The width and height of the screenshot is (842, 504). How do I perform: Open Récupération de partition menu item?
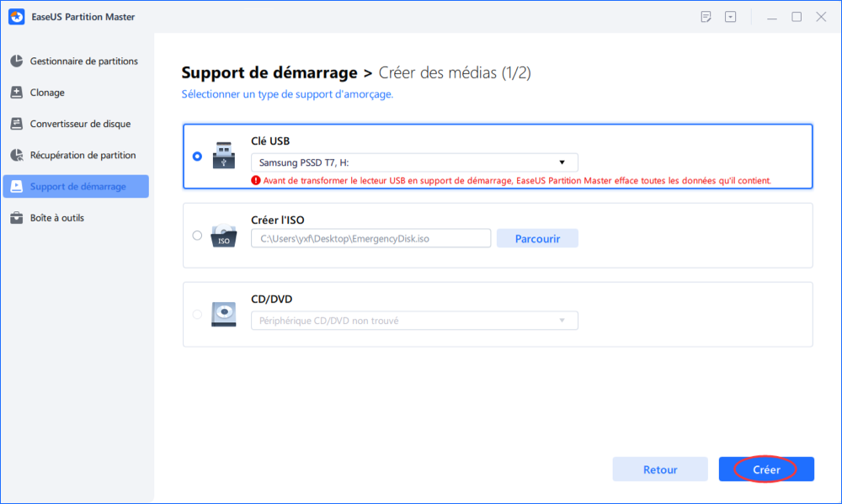pyautogui.click(x=76, y=155)
